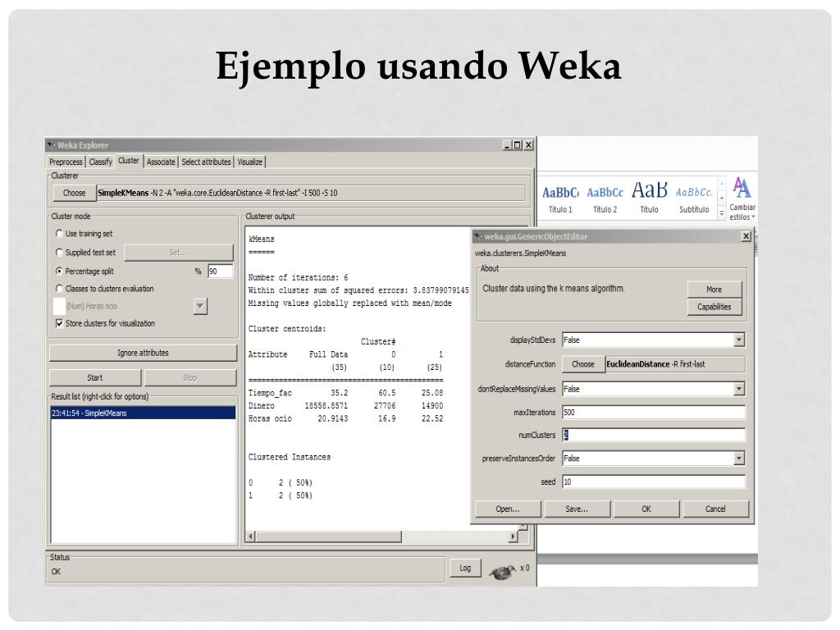This screenshot has width=840, height=630.
Task: Open the dontReplaceMissingValues dropdown
Action: pyautogui.click(x=739, y=389)
